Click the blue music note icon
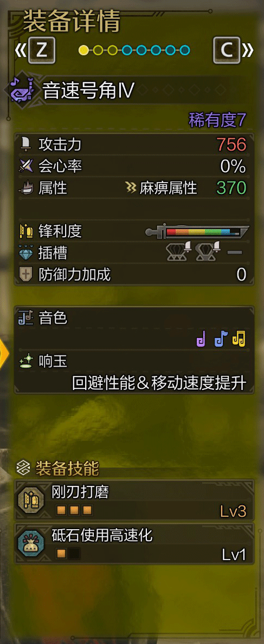The width and height of the screenshot is (264, 644). point(221,339)
